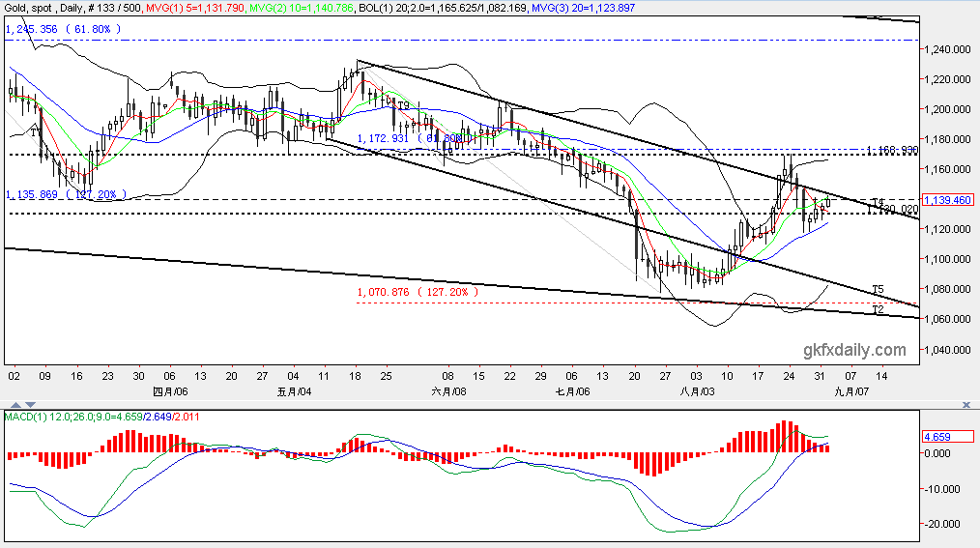Image resolution: width=980 pixels, height=548 pixels.
Task: Select the T9 trendline label
Action: tap(404, 105)
